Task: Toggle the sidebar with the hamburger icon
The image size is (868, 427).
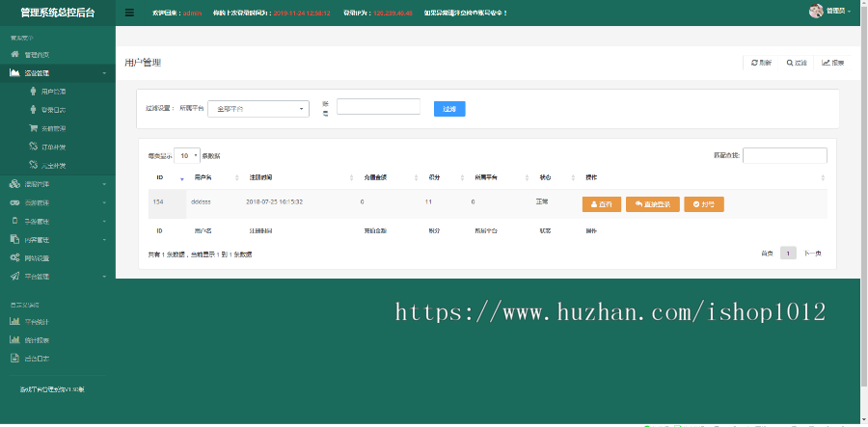Action: pos(129,13)
